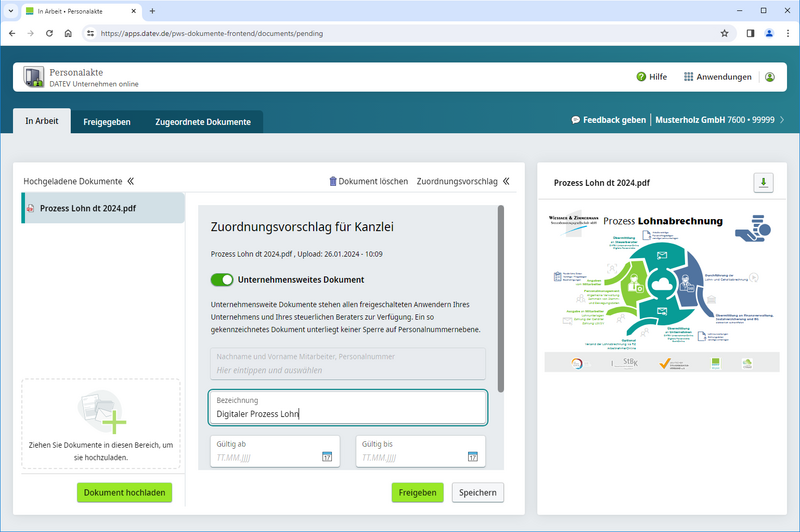Click the document drop upload area
The height and width of the screenshot is (532, 800).
click(101, 423)
